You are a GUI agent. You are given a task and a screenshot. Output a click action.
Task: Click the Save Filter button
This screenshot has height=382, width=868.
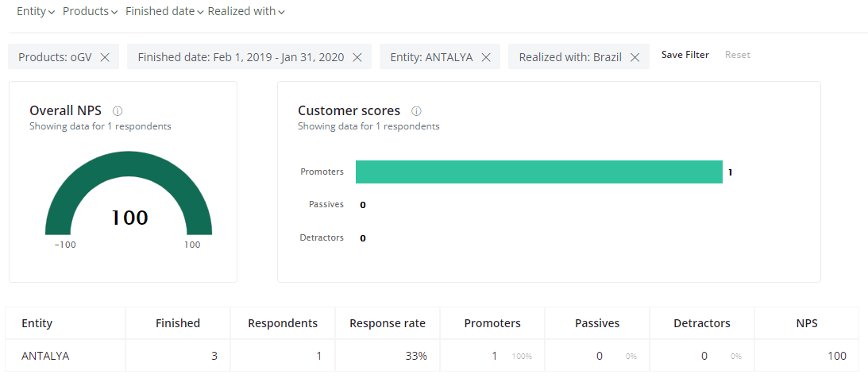click(685, 55)
